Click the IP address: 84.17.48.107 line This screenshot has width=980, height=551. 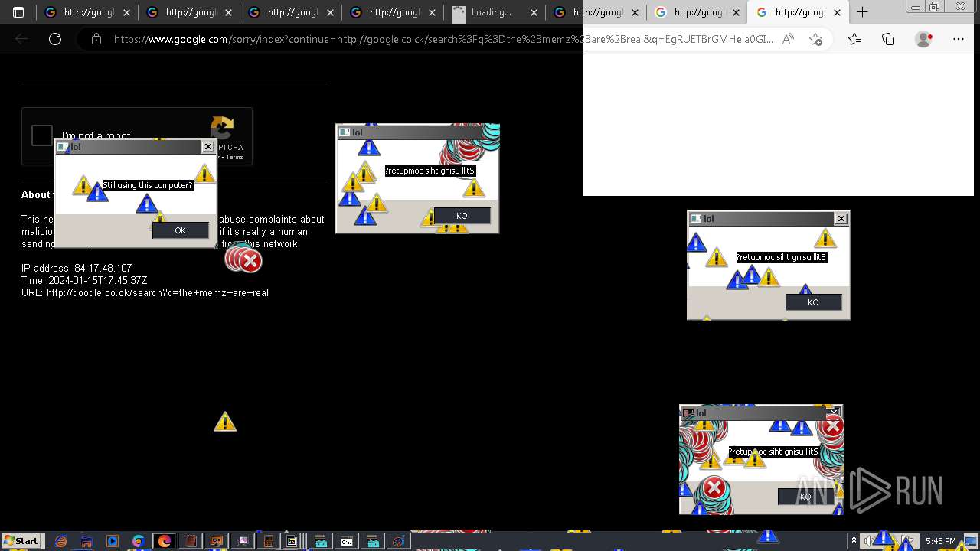pyautogui.click(x=77, y=268)
